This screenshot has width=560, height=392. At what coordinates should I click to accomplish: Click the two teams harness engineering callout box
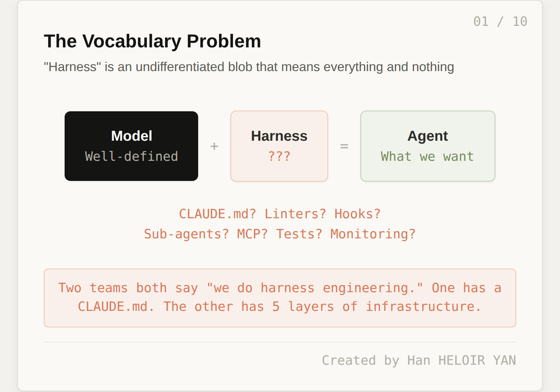coord(279,298)
